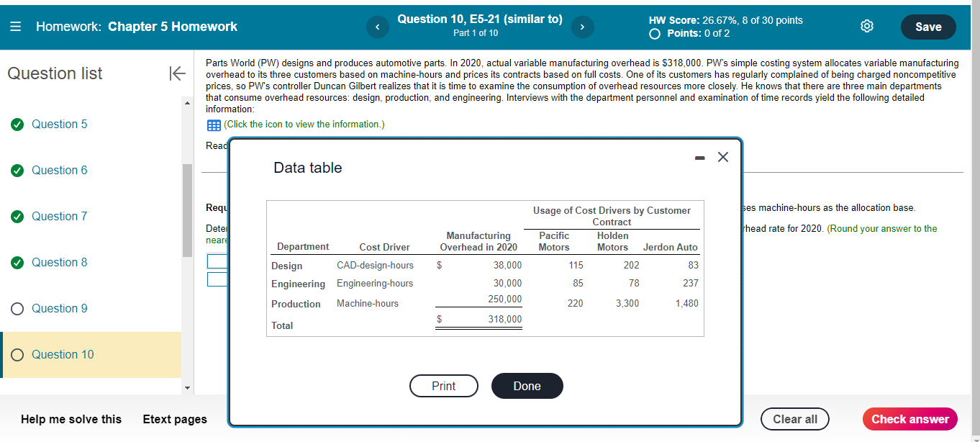Go to the previous question arrow
This screenshot has width=980, height=442.
pyautogui.click(x=377, y=27)
